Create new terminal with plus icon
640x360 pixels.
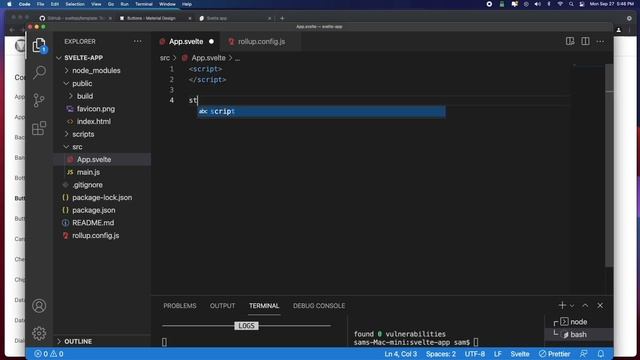pos(562,305)
